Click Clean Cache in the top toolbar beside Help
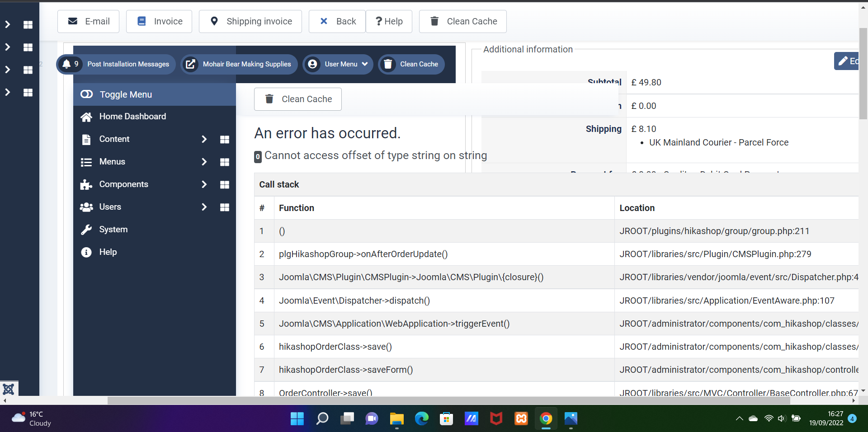This screenshot has height=432, width=868. (x=463, y=21)
